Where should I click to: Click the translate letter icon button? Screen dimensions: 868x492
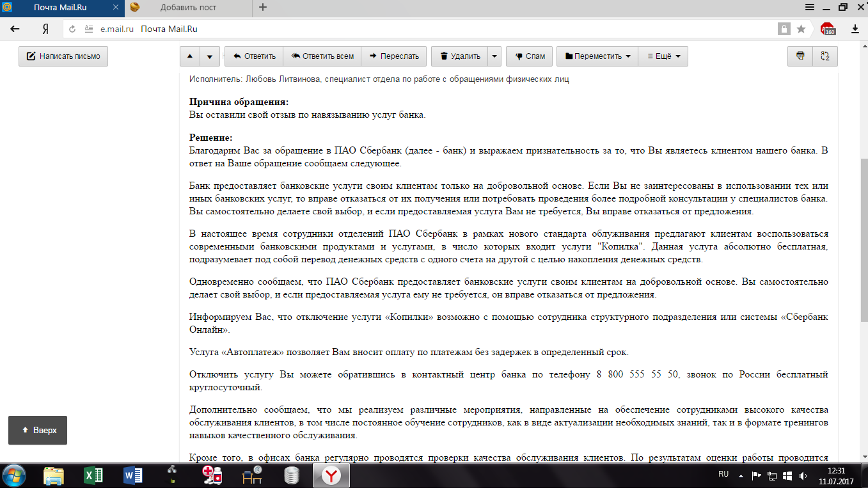(825, 56)
